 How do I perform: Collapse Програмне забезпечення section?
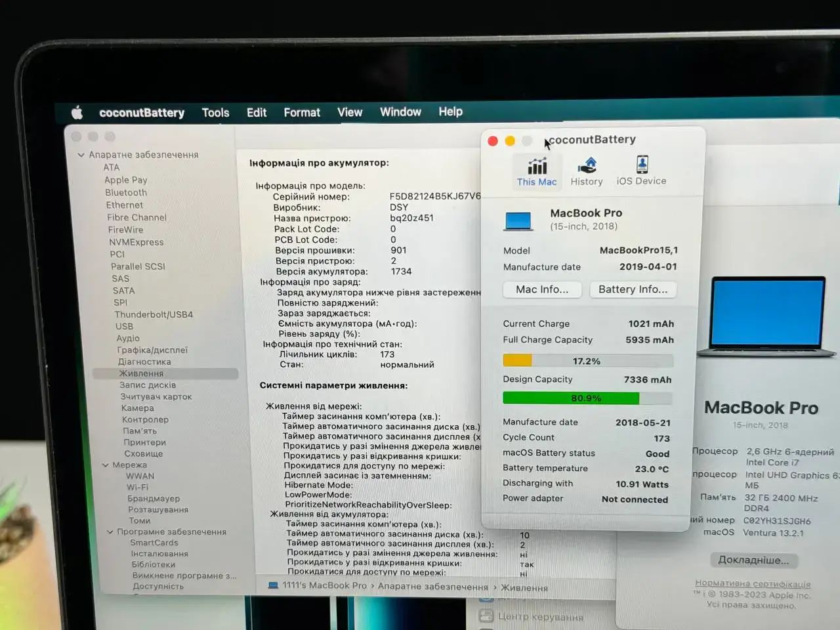tap(110, 532)
